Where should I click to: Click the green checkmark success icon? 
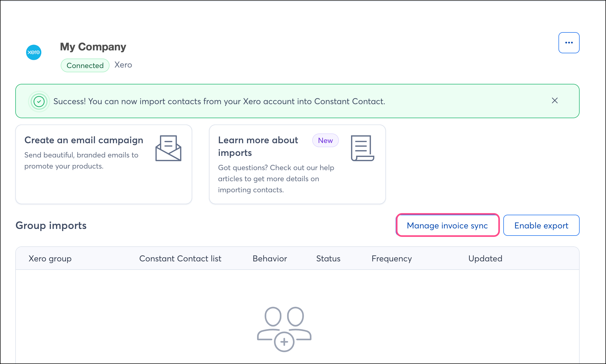(x=39, y=101)
